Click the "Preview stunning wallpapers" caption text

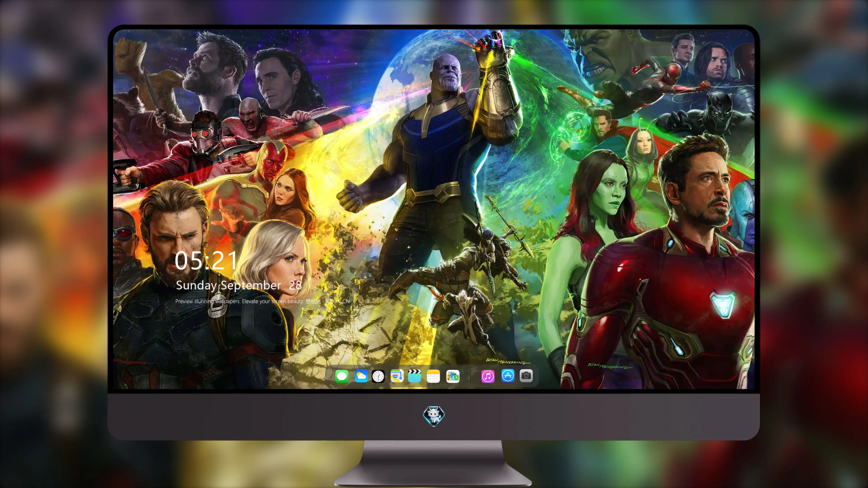[x=262, y=301]
